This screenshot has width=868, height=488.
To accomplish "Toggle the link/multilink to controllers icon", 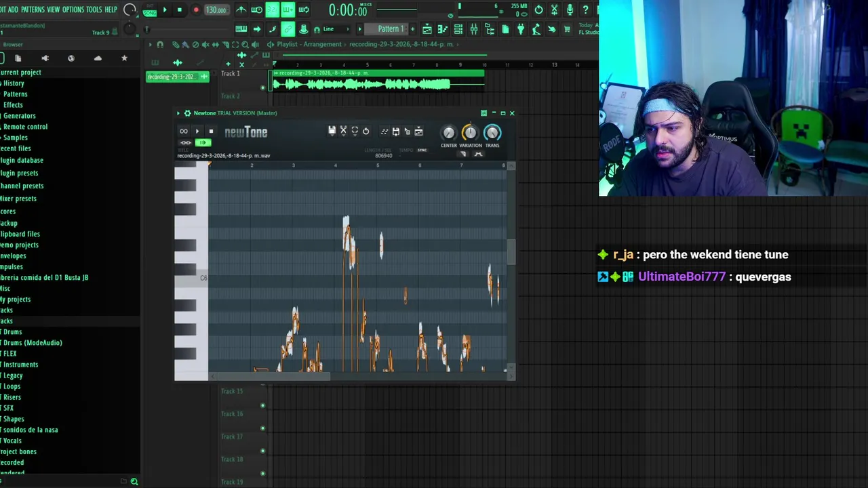I will [x=288, y=28].
